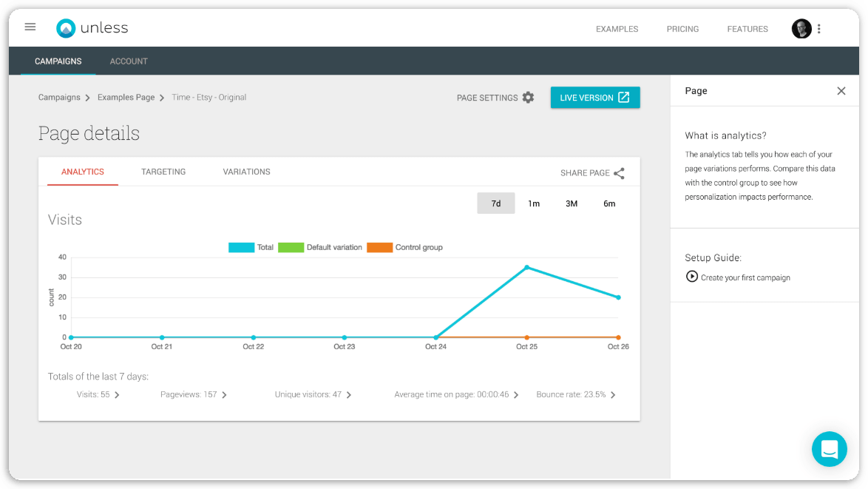Click the Share Page icon
The image size is (868, 489).
pos(619,173)
